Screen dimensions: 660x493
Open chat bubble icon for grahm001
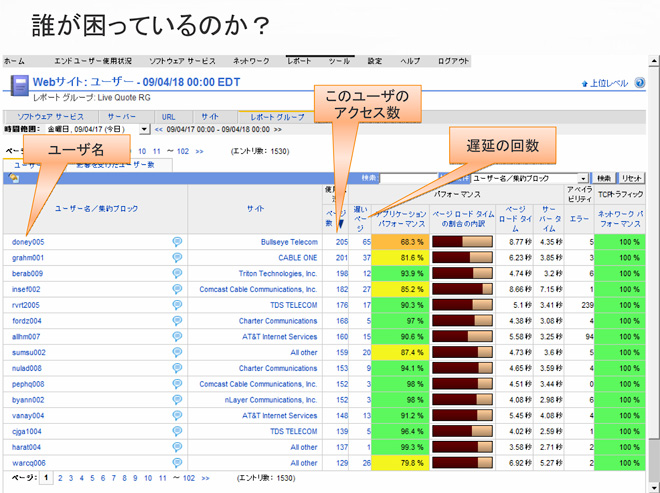pyautogui.click(x=177, y=258)
